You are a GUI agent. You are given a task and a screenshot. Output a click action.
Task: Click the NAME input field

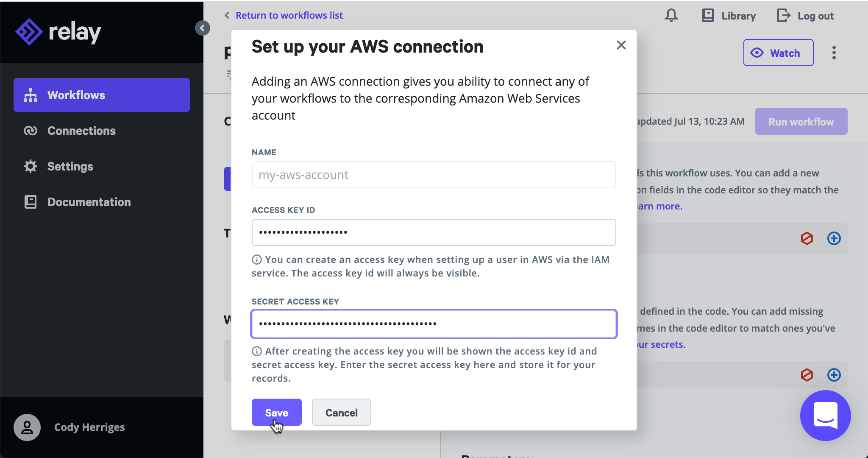coord(434,175)
